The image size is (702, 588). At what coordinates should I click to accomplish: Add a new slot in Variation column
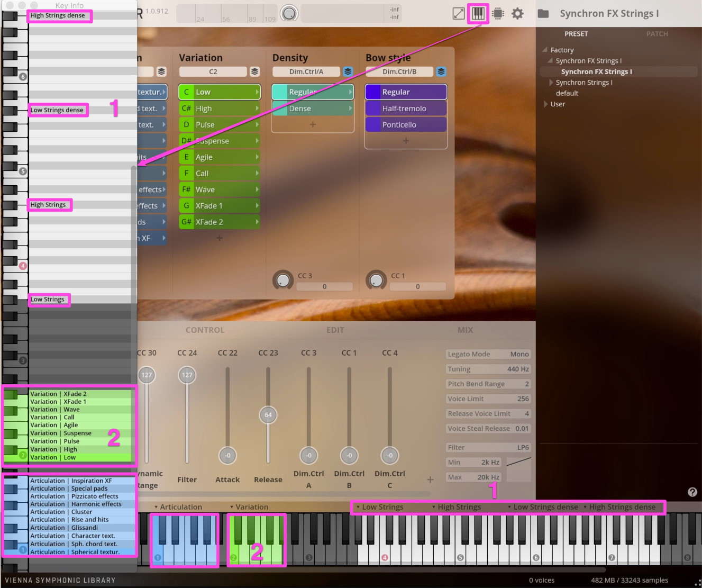[220, 238]
